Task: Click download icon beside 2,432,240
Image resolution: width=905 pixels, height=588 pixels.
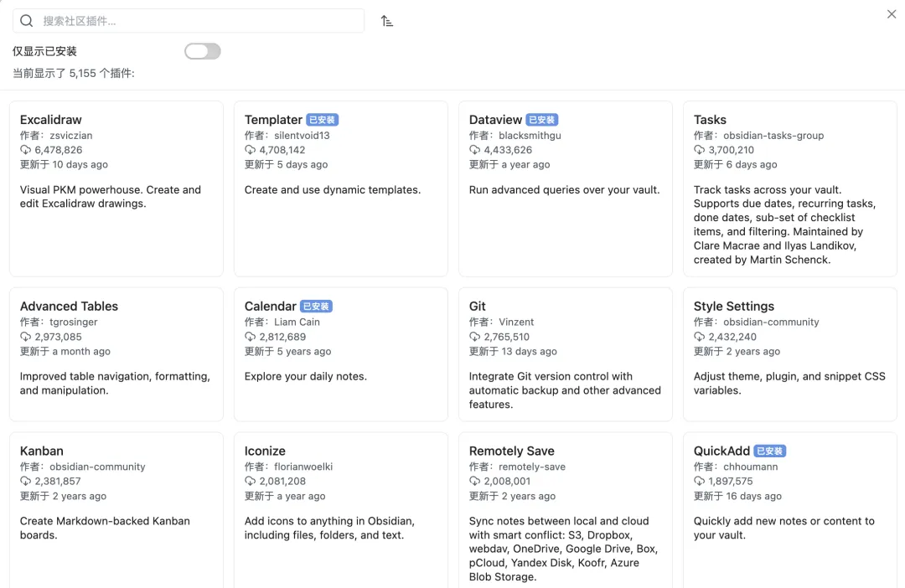Action: pos(699,337)
